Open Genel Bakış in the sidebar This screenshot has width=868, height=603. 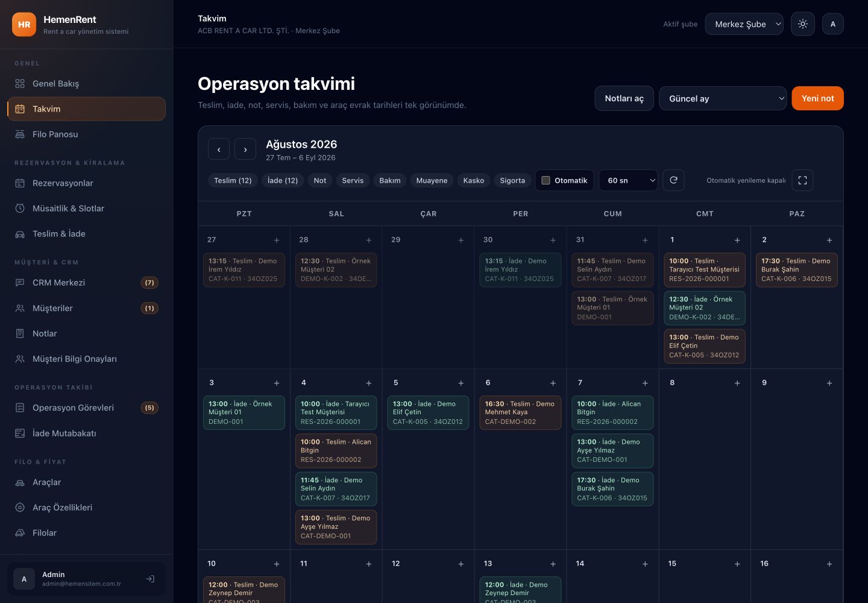pos(87,84)
